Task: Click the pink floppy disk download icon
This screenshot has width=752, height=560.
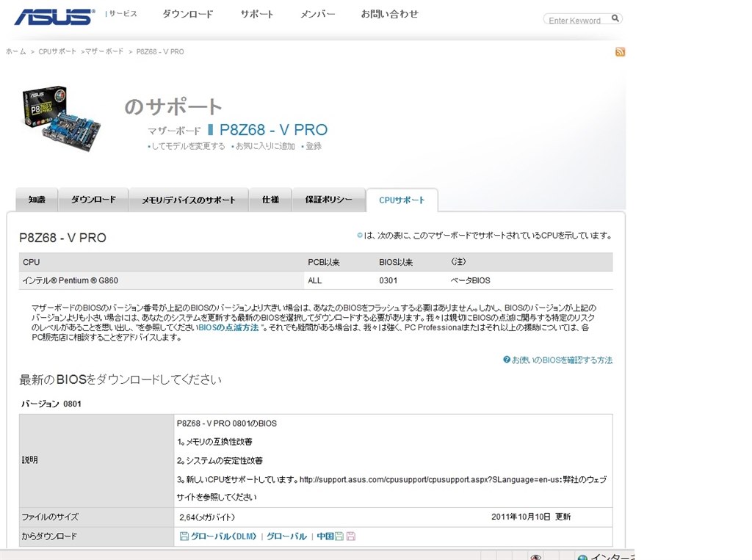Action: coord(350,536)
